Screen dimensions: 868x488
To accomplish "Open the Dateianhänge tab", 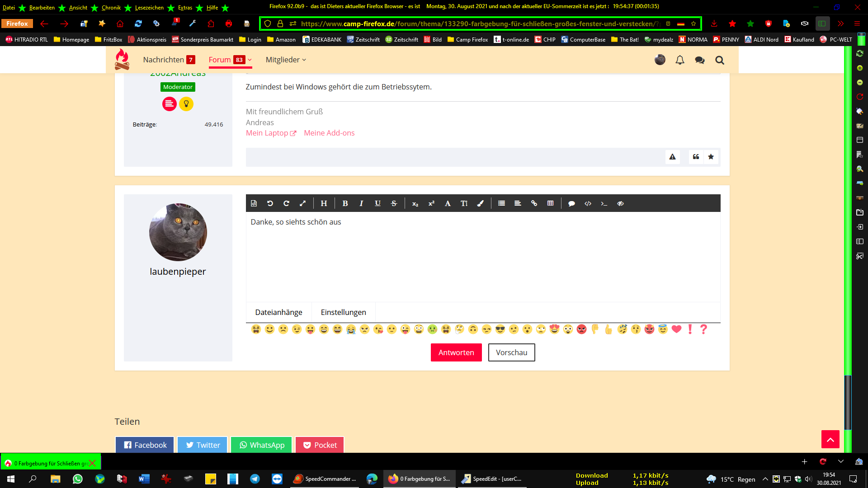I will 278,312.
